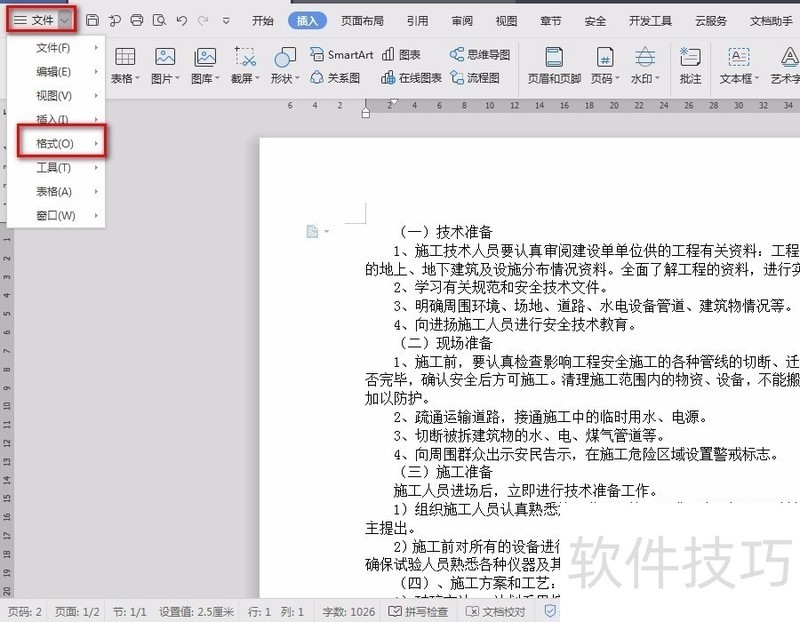Switch to the 开始 ribbon tab

(263, 21)
